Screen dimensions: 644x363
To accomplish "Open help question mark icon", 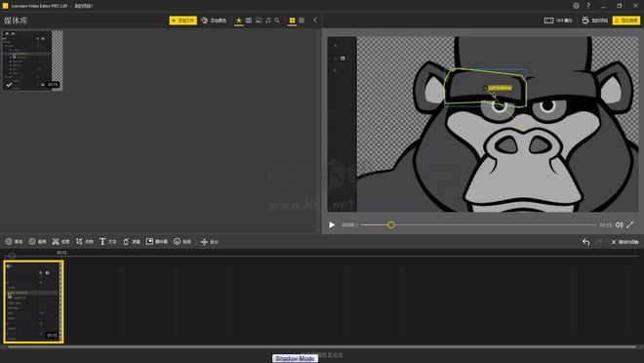I will pyautogui.click(x=588, y=5).
